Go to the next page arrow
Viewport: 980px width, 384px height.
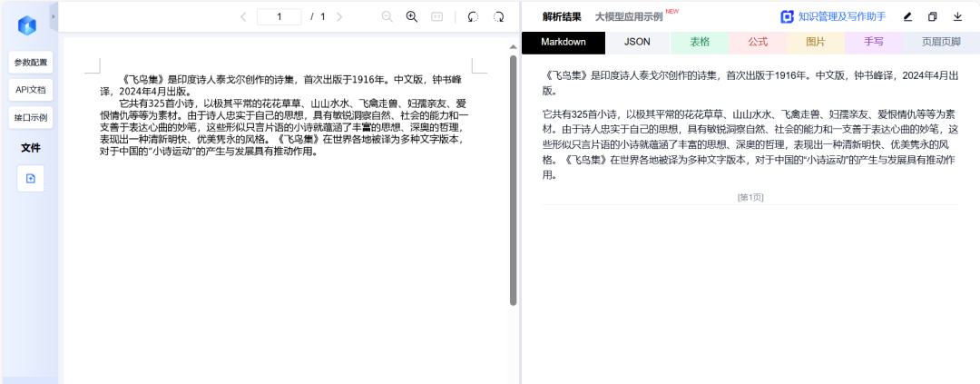339,17
